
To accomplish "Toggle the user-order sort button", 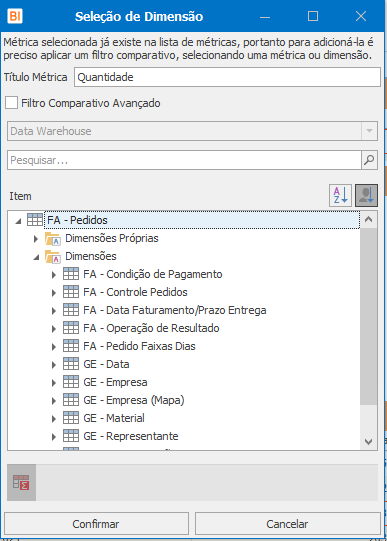I will pyautogui.click(x=366, y=195).
